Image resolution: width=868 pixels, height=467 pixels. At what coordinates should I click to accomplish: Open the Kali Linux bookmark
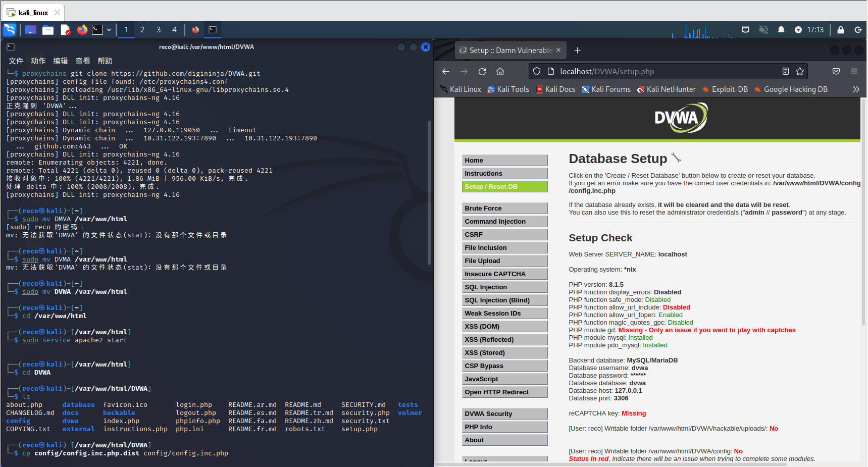(x=461, y=89)
